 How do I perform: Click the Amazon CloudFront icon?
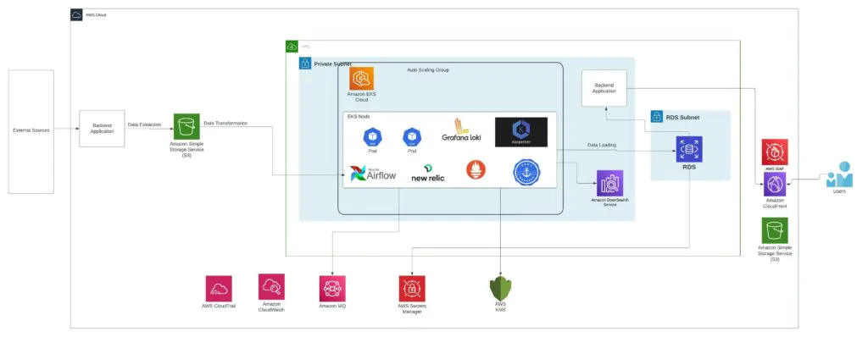775,184
